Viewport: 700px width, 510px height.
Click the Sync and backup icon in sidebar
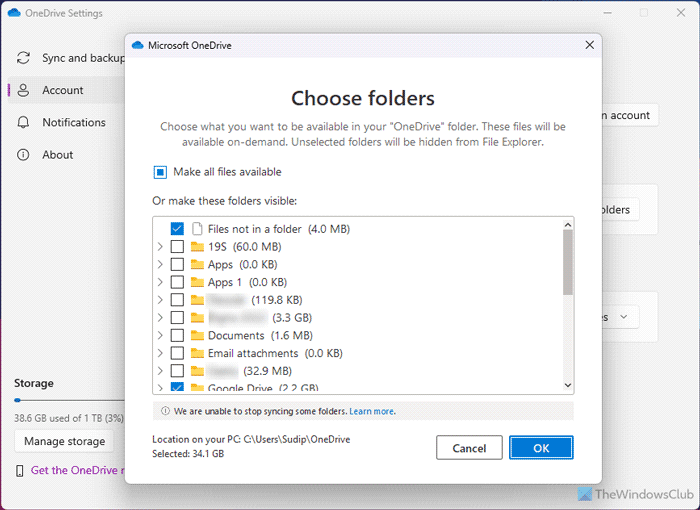click(23, 58)
